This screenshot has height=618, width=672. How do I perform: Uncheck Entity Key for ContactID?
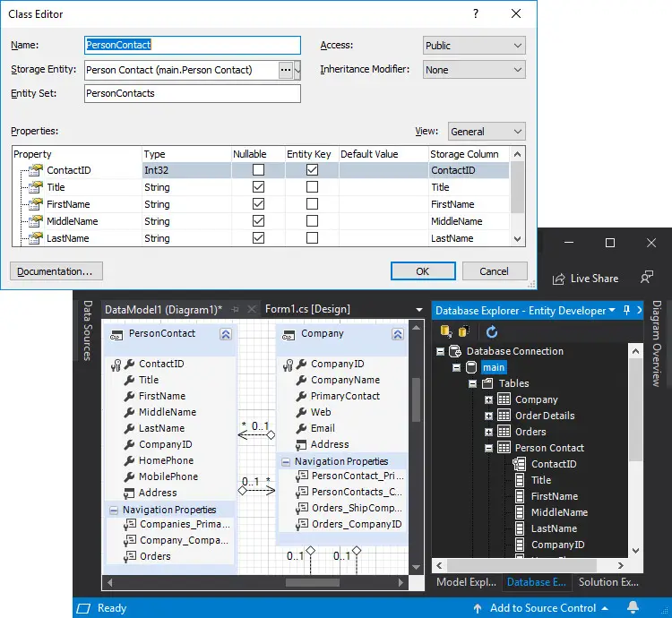(x=313, y=170)
